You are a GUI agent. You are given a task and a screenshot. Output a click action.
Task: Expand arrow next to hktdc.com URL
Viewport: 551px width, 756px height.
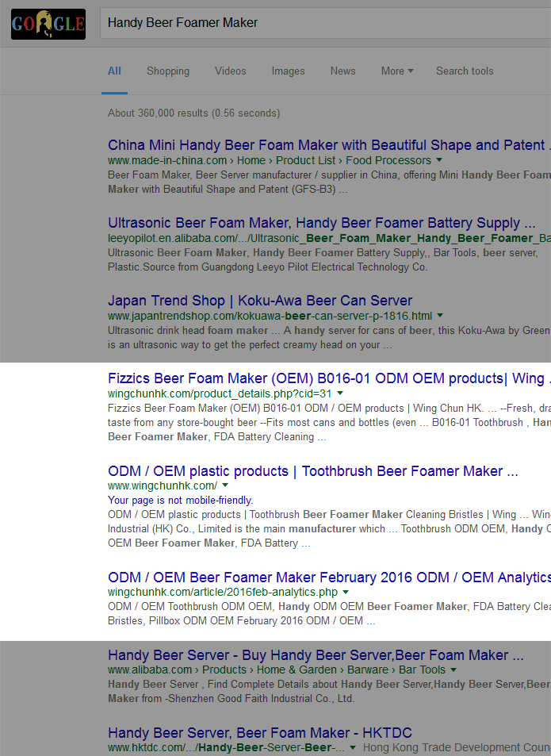click(x=353, y=748)
